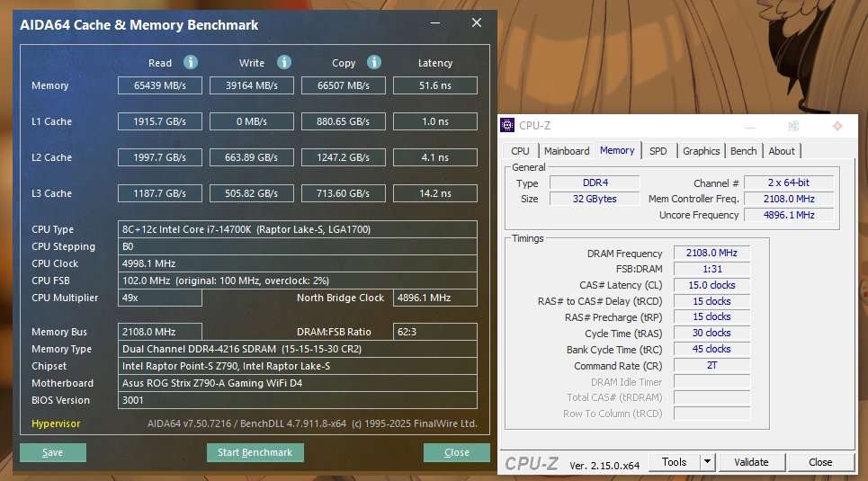The height and width of the screenshot is (481, 868).
Task: Click the CPU FSB 102.0 MHz field
Action: coord(297,281)
